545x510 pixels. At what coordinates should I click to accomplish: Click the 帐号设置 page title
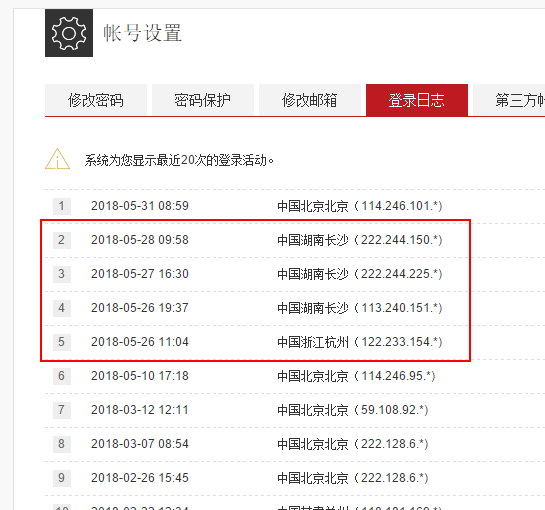[143, 33]
